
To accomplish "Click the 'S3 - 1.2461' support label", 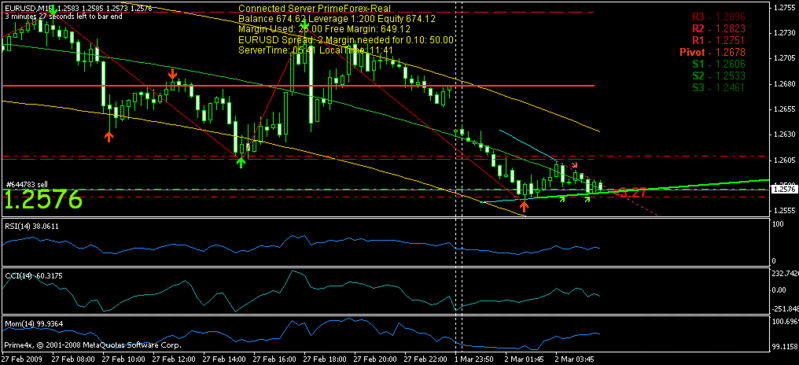I will (719, 87).
